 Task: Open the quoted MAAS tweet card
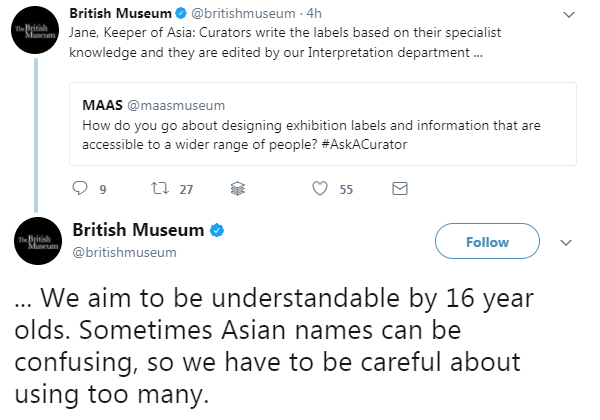[x=323, y=124]
